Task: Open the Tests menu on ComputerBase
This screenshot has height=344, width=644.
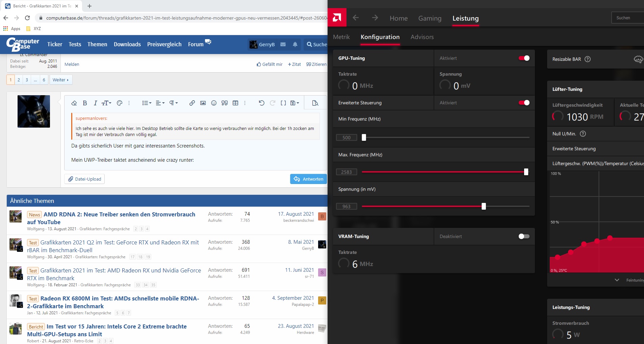Action: click(x=75, y=44)
